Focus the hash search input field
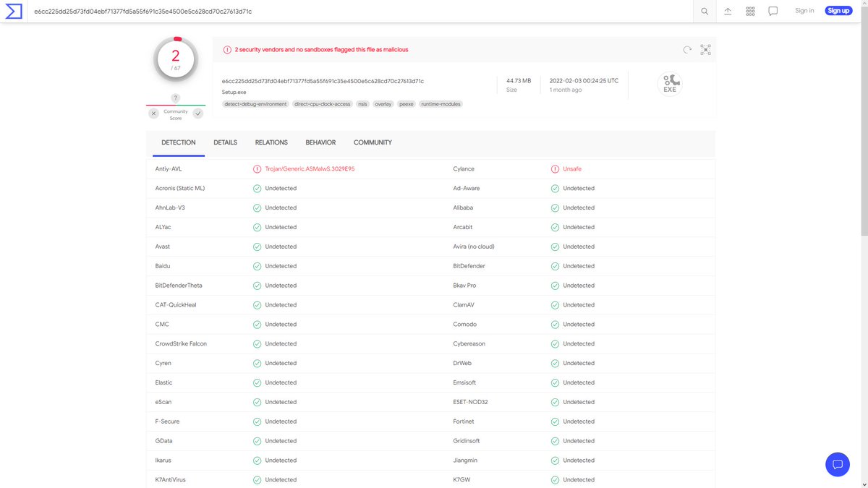 pos(362,11)
